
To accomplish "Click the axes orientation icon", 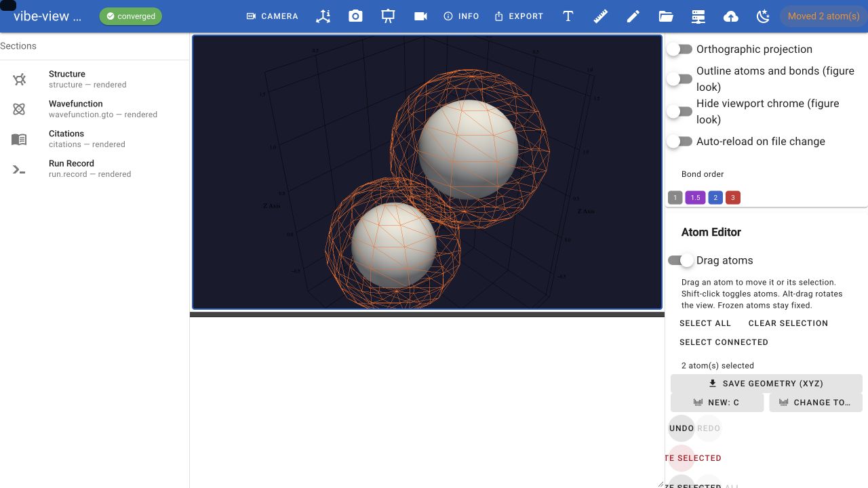I will [x=323, y=16].
